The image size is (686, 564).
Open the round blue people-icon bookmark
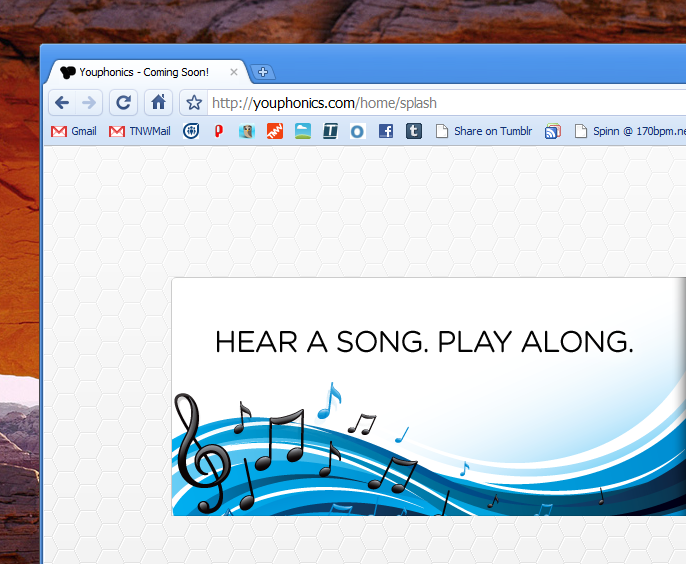pos(191,131)
